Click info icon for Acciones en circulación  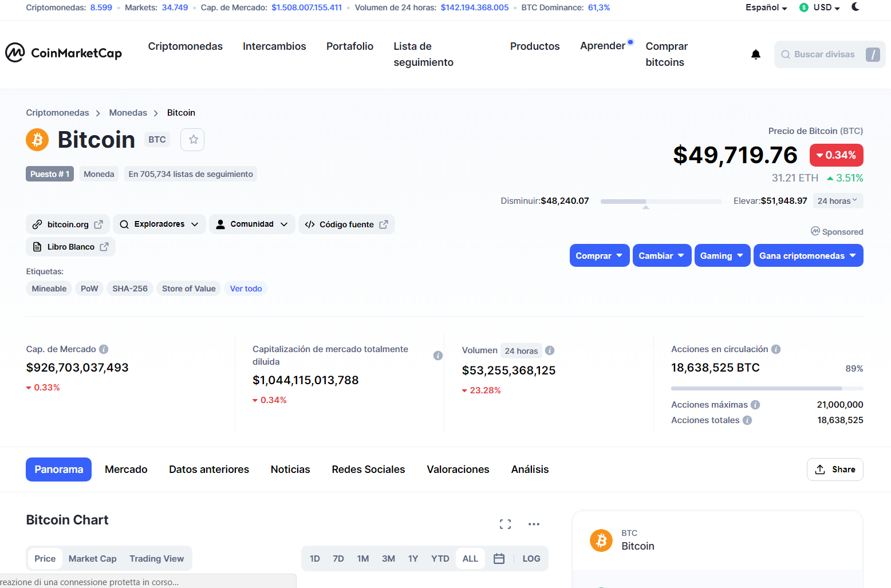coord(776,349)
